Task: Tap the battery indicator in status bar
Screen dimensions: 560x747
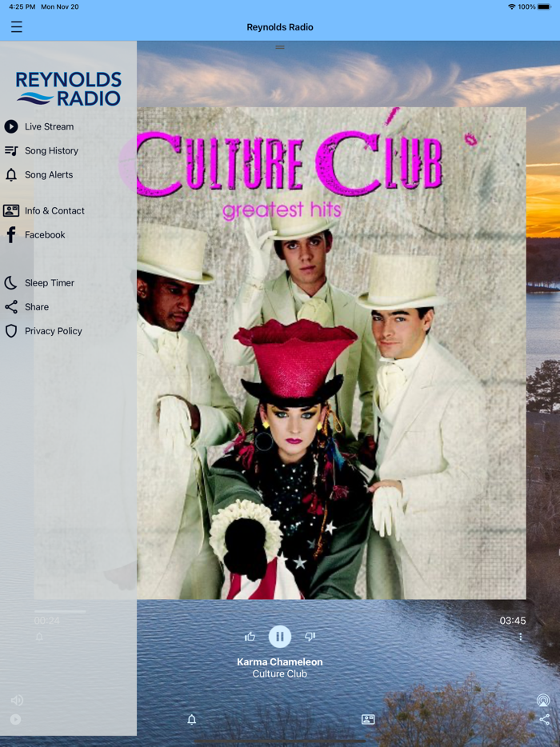Action: [x=544, y=6]
